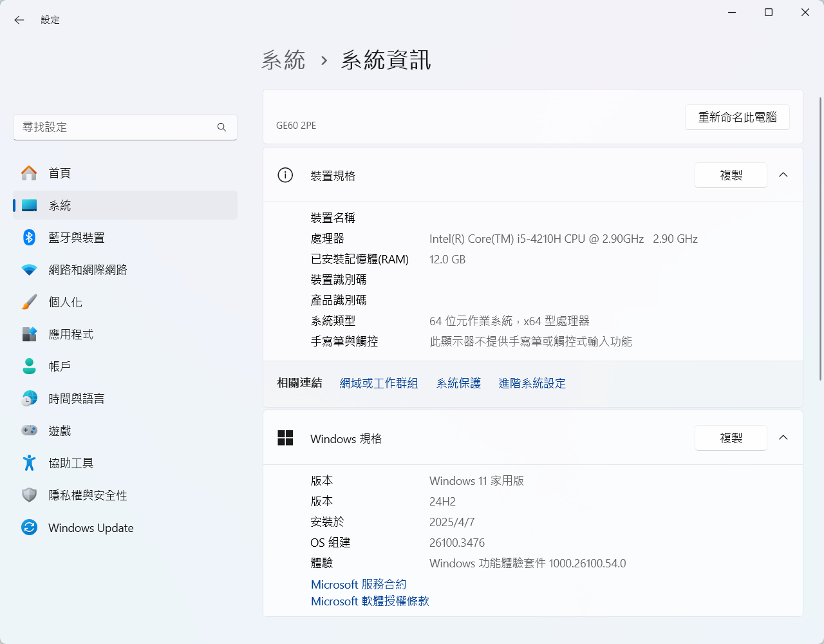Image resolution: width=824 pixels, height=644 pixels.
Task: Click the 系統 monitor icon
Action: pos(29,205)
